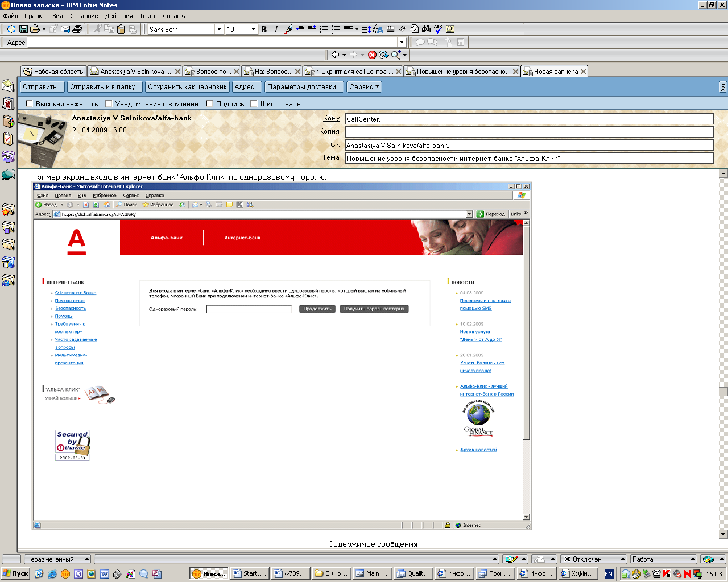Open the 'Создание' menu
728x582 pixels.
click(x=84, y=16)
